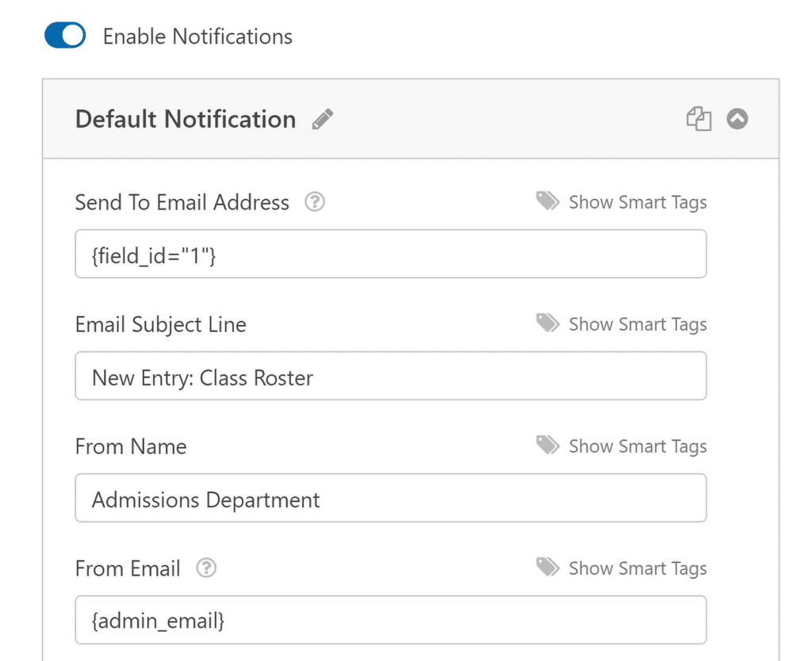Show Smart Tags for Send To Email Address

click(x=622, y=202)
